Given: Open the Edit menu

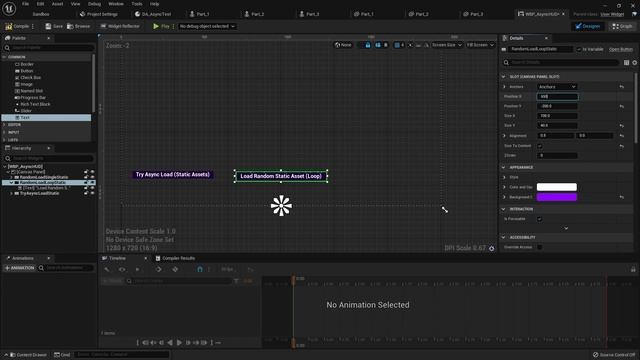Looking at the screenshot, I should tap(40, 4).
